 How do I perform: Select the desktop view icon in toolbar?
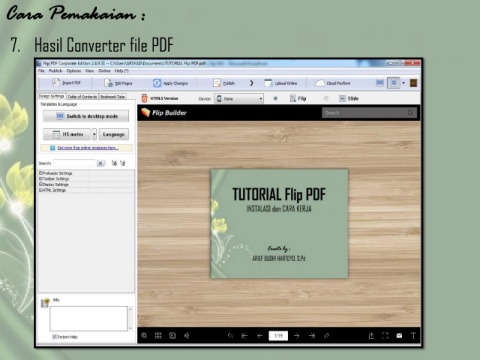380,83
